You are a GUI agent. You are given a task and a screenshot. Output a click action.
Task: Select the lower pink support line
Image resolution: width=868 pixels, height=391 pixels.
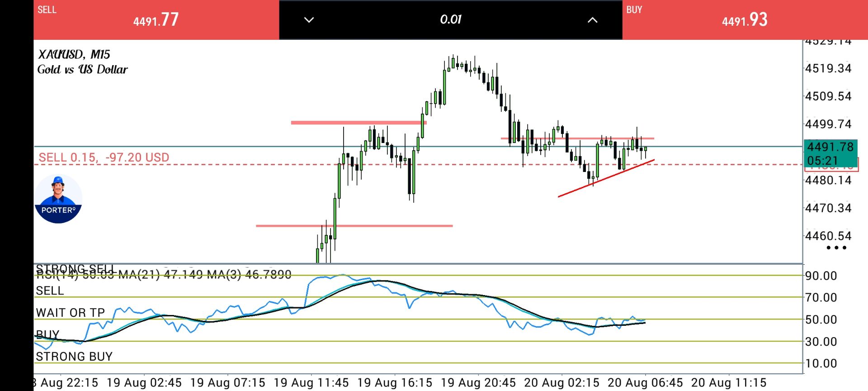coord(354,225)
